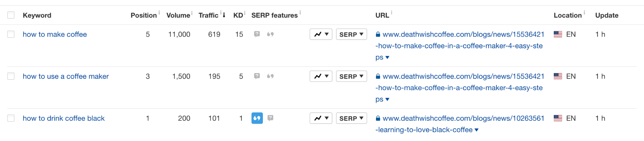Open the how to make coffee keyword link
This screenshot has width=644, height=141.
pos(55,34)
